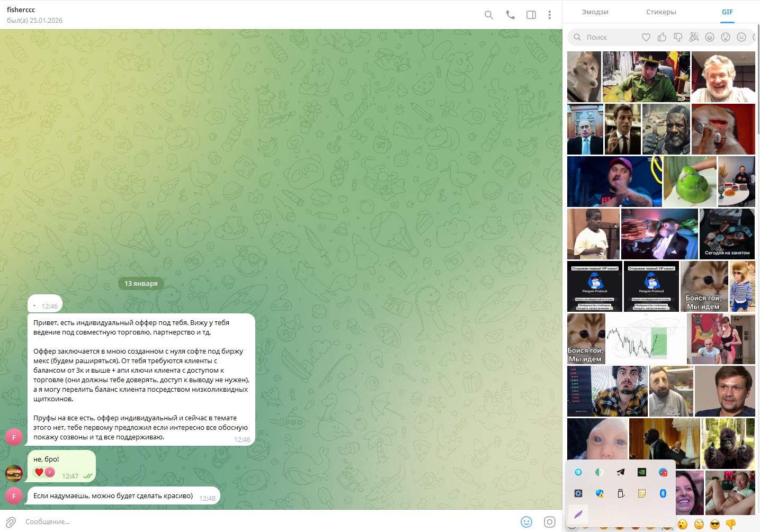This screenshot has width=760, height=532.
Task: Click the red heart reaction on 'не, бро!'
Action: pyautogui.click(x=39, y=472)
